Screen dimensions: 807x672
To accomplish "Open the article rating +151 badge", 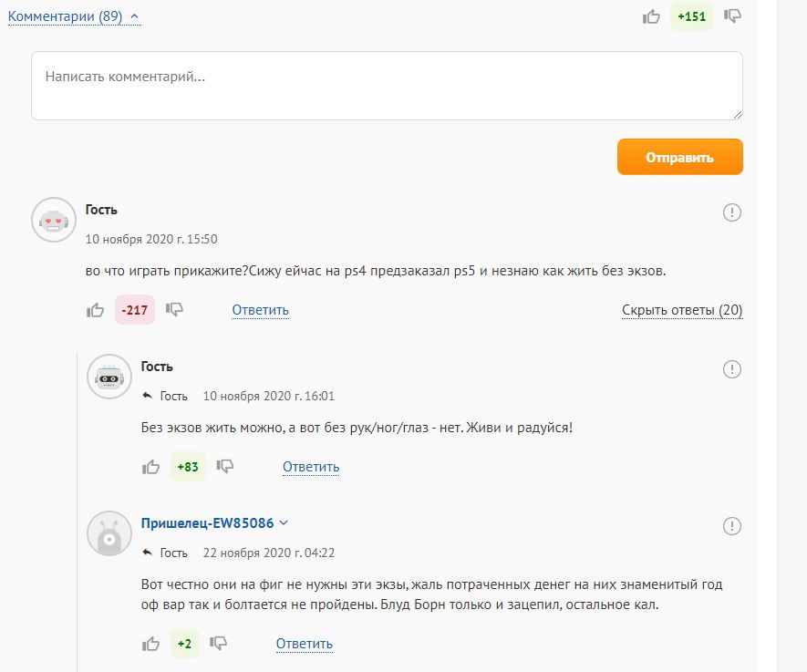I will pos(692,16).
